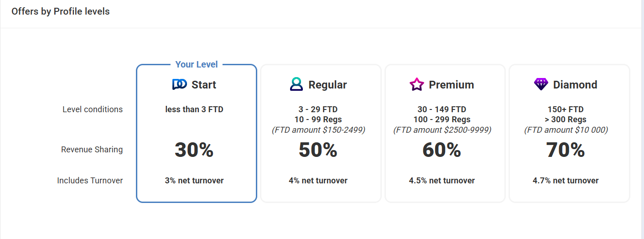Screen dimensions: 644x239
Task: Click '4.7% net turnover' text
Action: (566, 181)
